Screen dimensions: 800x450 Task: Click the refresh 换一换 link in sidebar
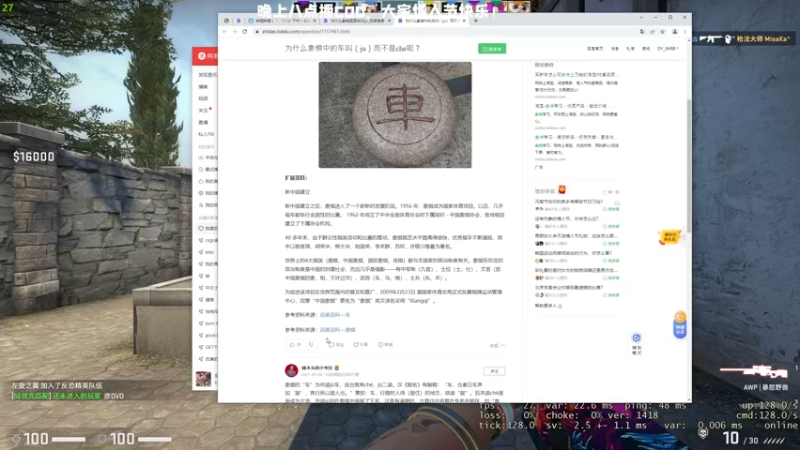pyautogui.click(x=611, y=192)
